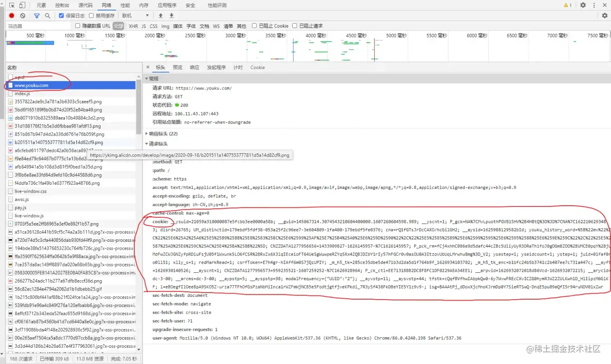
Task: Show the warning count indicator
Action: point(567,6)
